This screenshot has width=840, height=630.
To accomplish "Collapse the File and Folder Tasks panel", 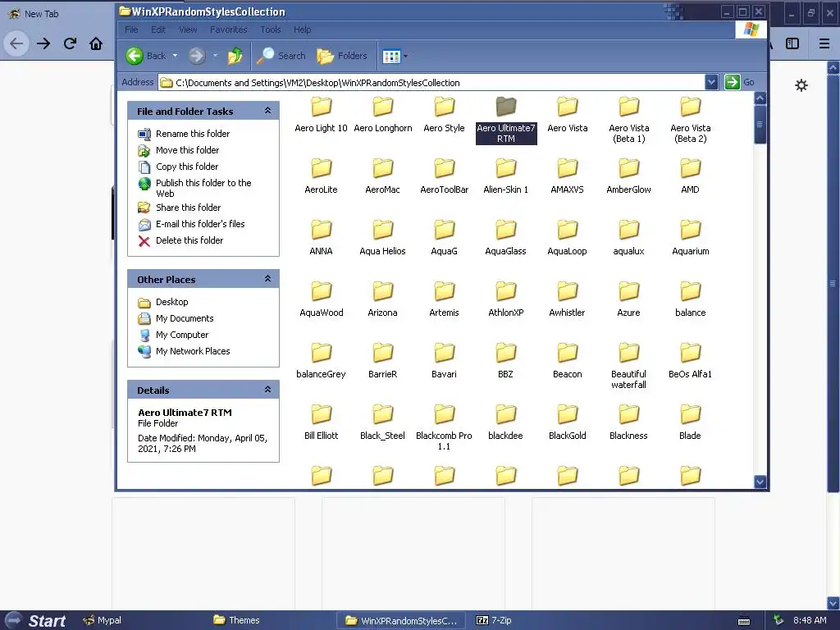I will click(x=268, y=111).
